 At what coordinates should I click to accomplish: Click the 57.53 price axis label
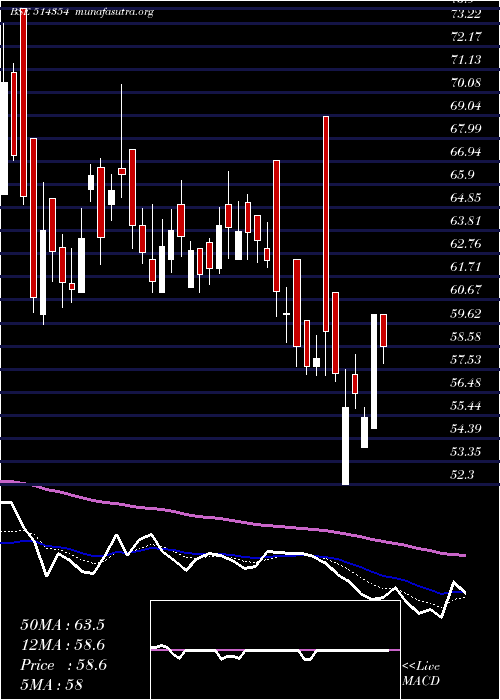[x=467, y=360]
